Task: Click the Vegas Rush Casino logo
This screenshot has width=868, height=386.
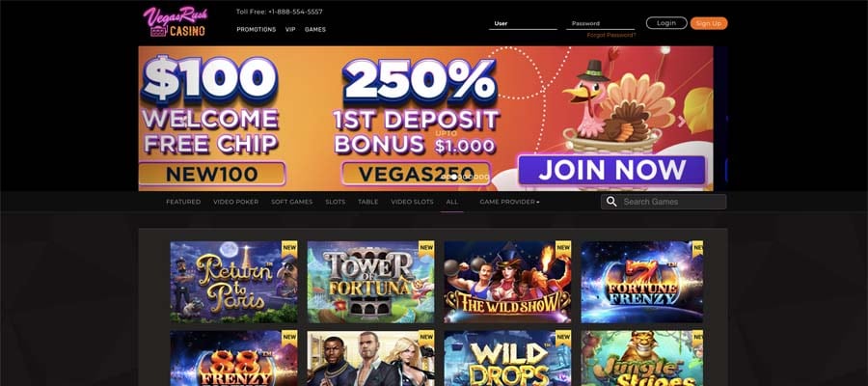Action: coord(175,22)
